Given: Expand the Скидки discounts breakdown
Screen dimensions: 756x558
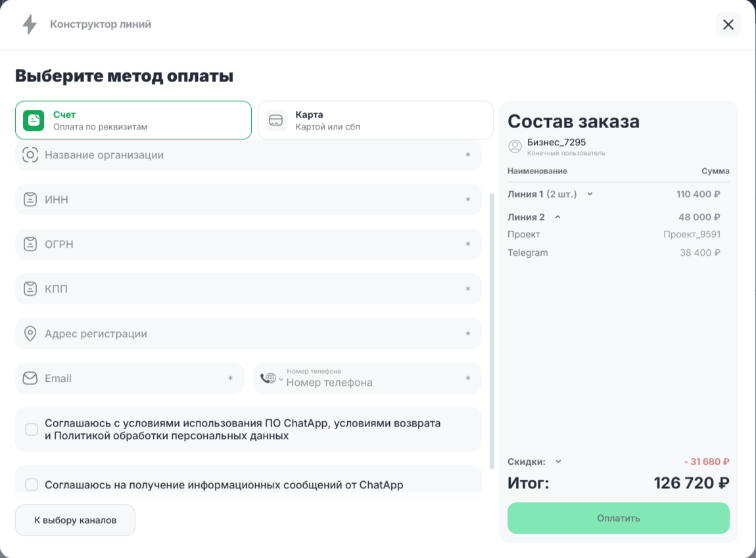Looking at the screenshot, I should (559, 461).
